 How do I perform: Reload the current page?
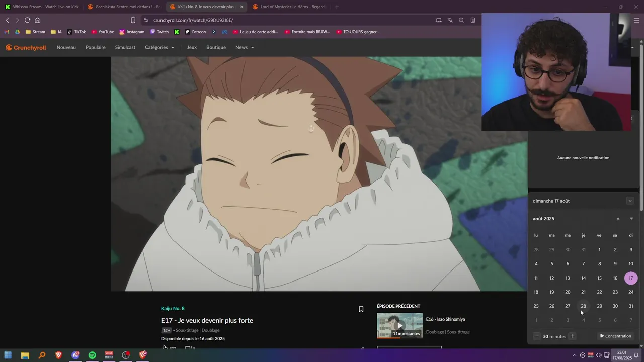27,20
